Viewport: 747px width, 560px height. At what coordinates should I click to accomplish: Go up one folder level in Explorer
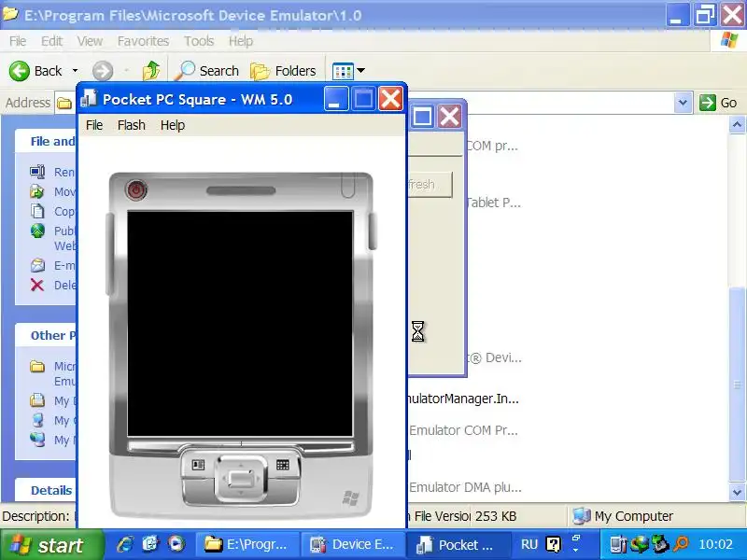click(151, 71)
